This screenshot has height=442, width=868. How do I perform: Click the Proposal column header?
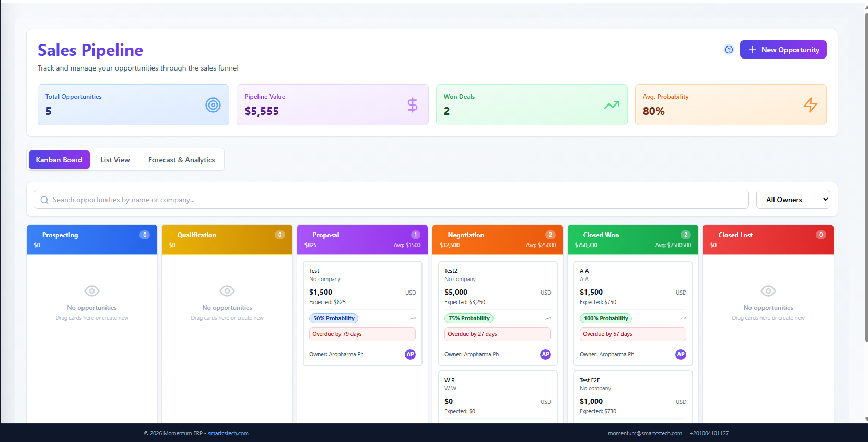pyautogui.click(x=362, y=240)
